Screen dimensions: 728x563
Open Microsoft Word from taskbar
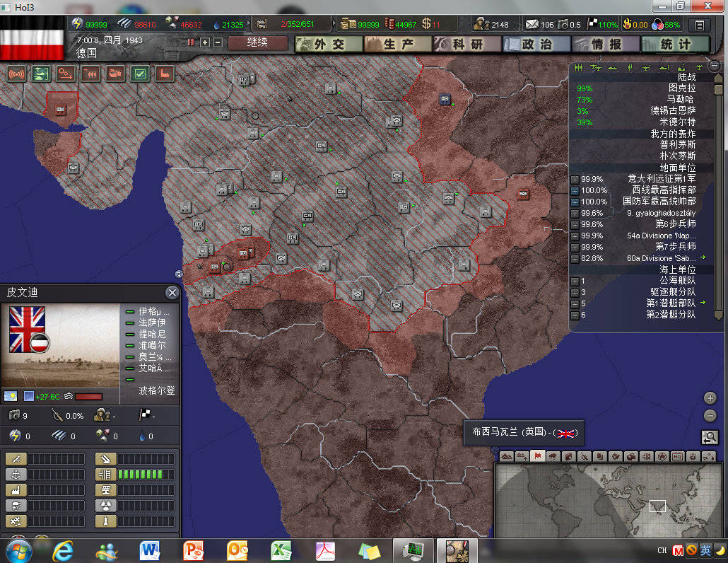pos(150,552)
